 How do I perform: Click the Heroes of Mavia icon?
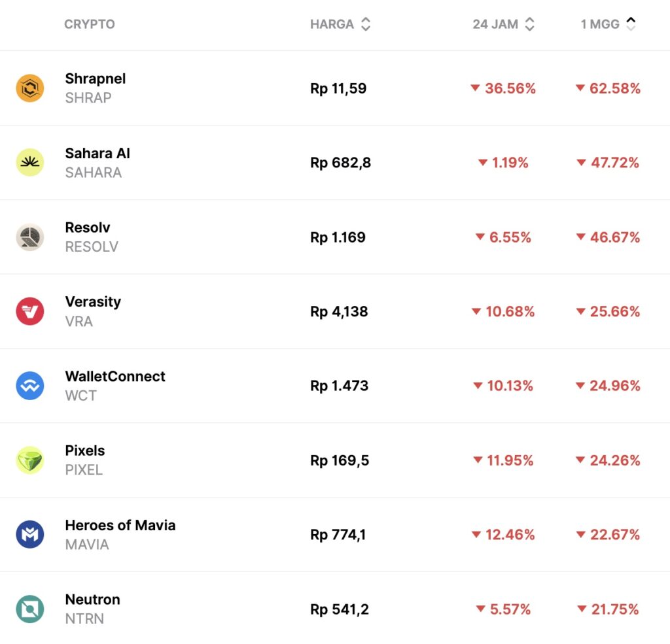30,535
